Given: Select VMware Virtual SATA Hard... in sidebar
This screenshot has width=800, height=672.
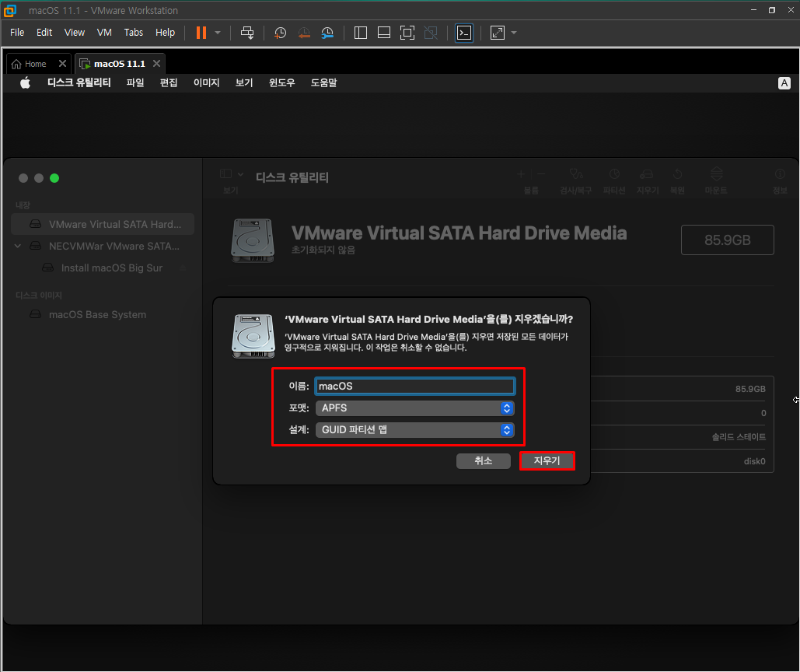Looking at the screenshot, I should (x=103, y=224).
